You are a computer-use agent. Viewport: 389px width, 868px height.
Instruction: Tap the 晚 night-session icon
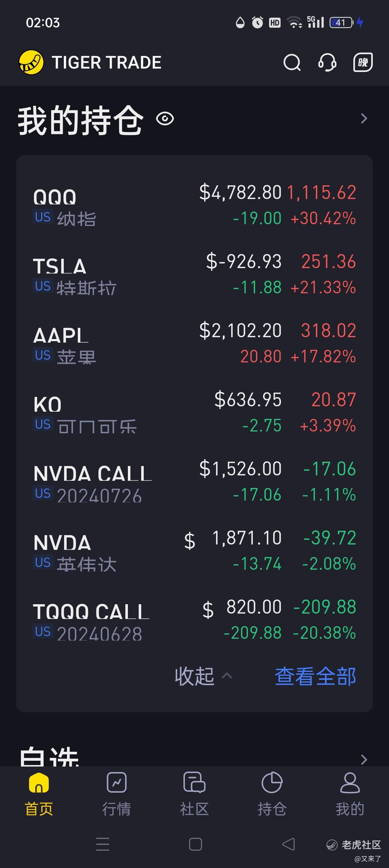coord(362,63)
